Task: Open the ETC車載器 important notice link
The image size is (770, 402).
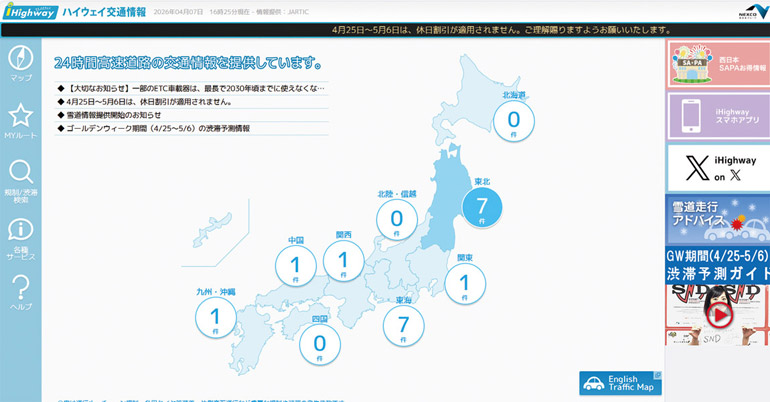Action: 190,88
